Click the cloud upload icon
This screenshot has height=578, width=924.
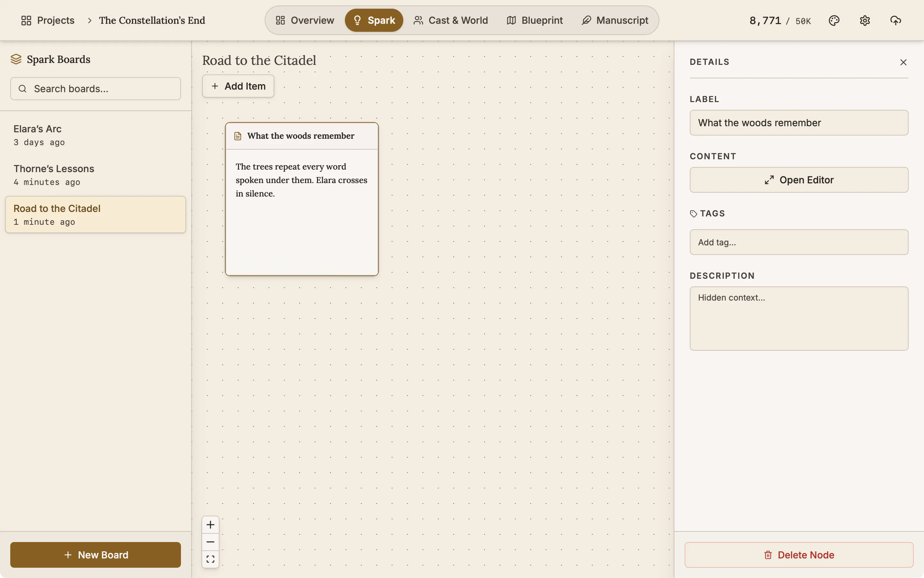tap(896, 21)
